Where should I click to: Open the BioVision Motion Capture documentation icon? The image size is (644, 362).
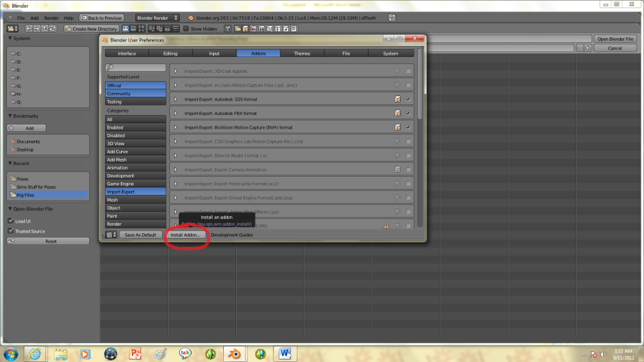(x=397, y=127)
